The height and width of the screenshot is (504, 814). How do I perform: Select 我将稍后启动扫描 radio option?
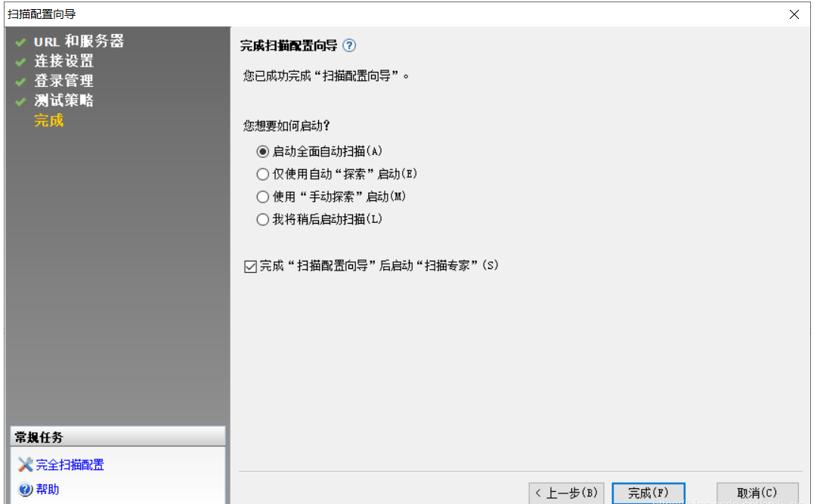pos(263,220)
